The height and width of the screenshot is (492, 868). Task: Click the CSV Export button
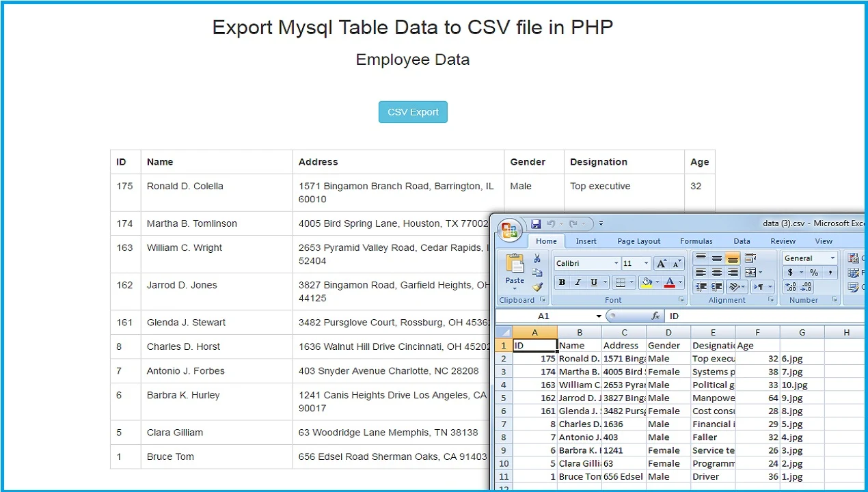pos(413,112)
